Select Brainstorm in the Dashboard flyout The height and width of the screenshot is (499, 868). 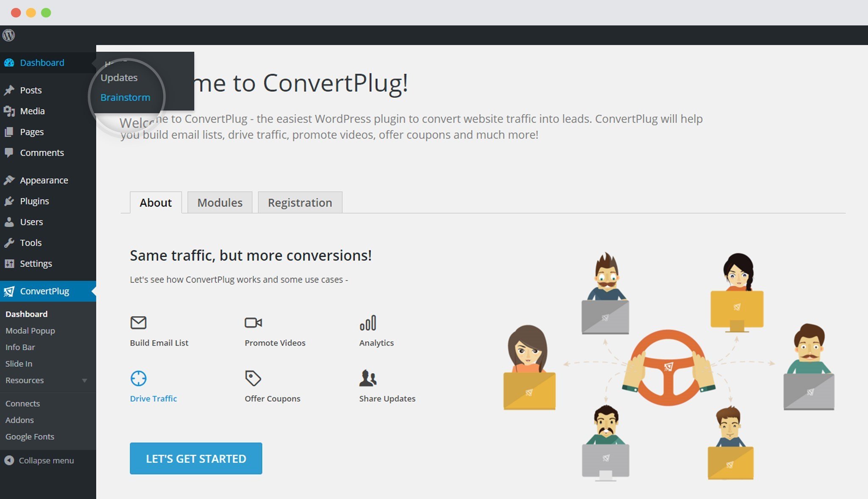click(x=125, y=97)
